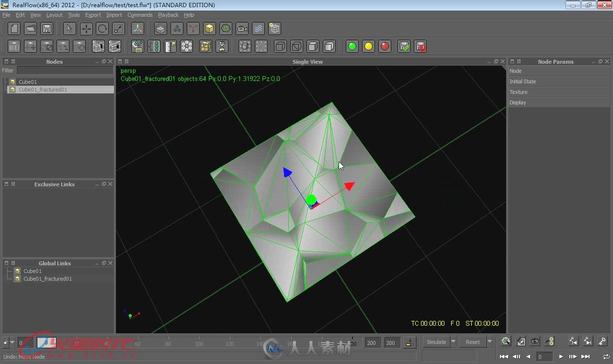Switch to wireframe display mode
Image resolution: width=613 pixels, height=364 pixels.
pyautogui.click(x=296, y=46)
